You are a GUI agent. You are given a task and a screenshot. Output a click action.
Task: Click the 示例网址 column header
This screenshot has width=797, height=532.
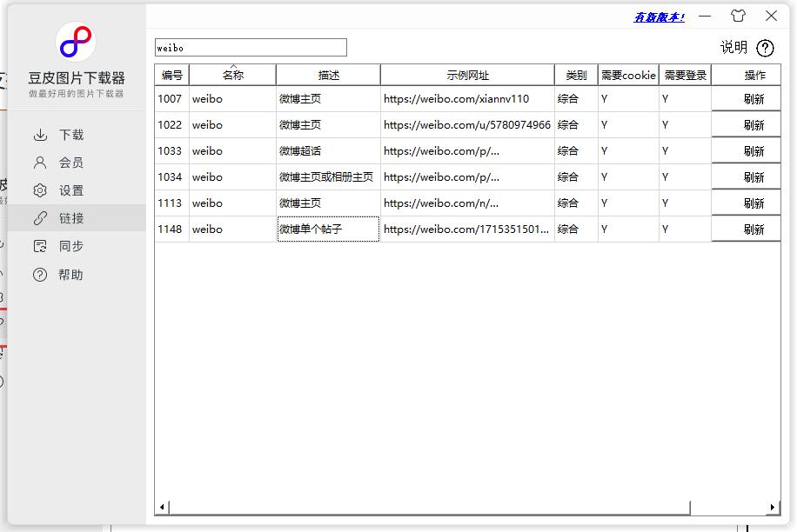(467, 75)
